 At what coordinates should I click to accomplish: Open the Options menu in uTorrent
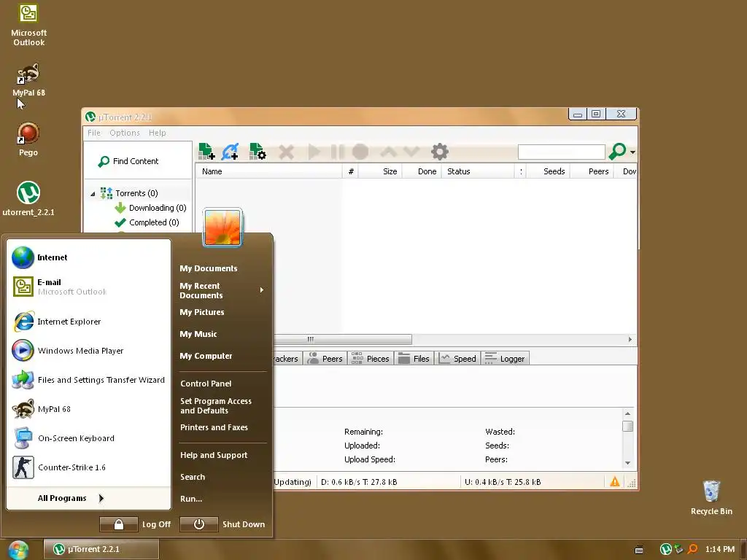124,133
